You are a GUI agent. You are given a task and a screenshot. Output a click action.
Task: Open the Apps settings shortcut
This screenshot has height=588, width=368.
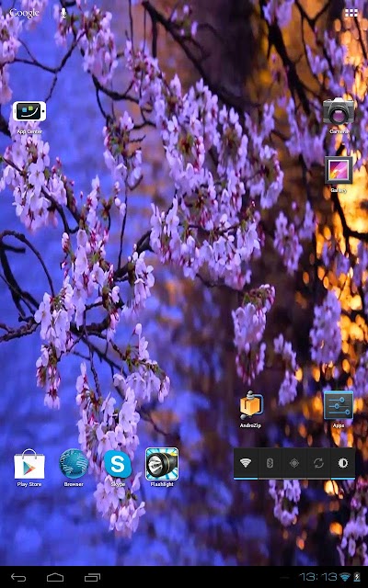click(x=339, y=410)
